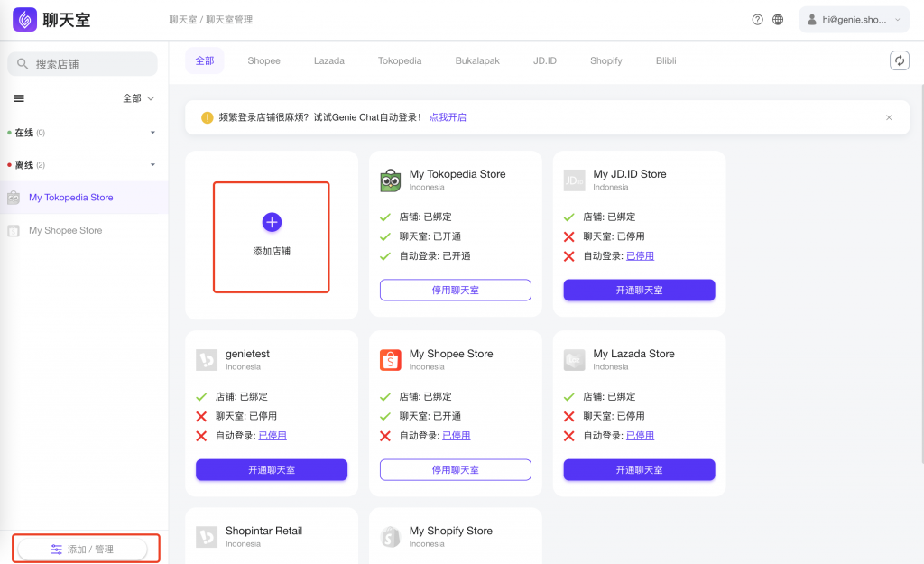The height and width of the screenshot is (564, 924).
Task: Switch to the Tokopedia tab
Action: pyautogui.click(x=400, y=60)
